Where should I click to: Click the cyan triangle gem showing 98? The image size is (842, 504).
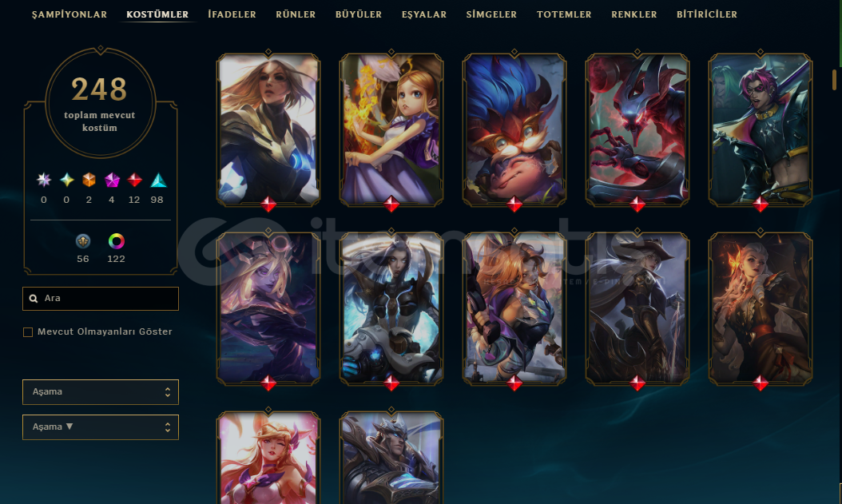pyautogui.click(x=158, y=180)
